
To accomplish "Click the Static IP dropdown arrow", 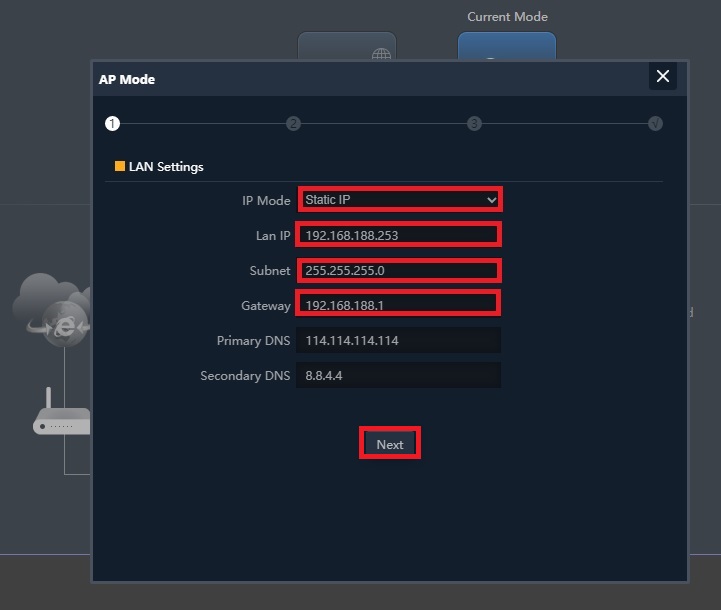I will tap(491, 200).
